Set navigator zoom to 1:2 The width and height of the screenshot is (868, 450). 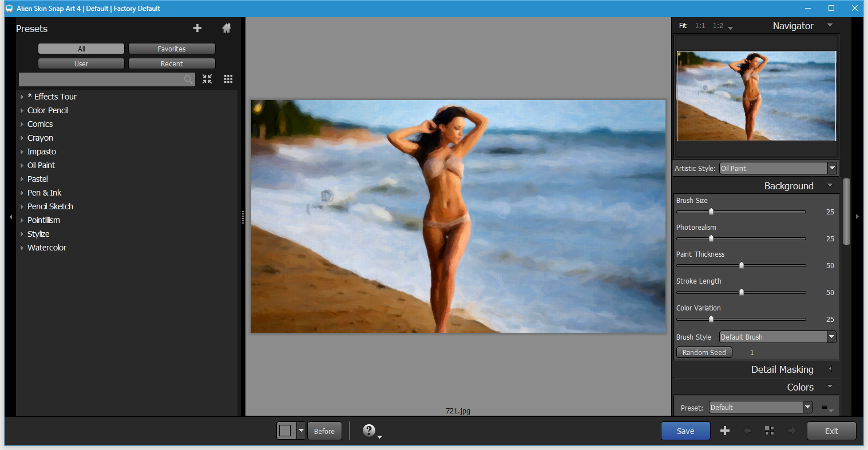pyautogui.click(x=718, y=26)
